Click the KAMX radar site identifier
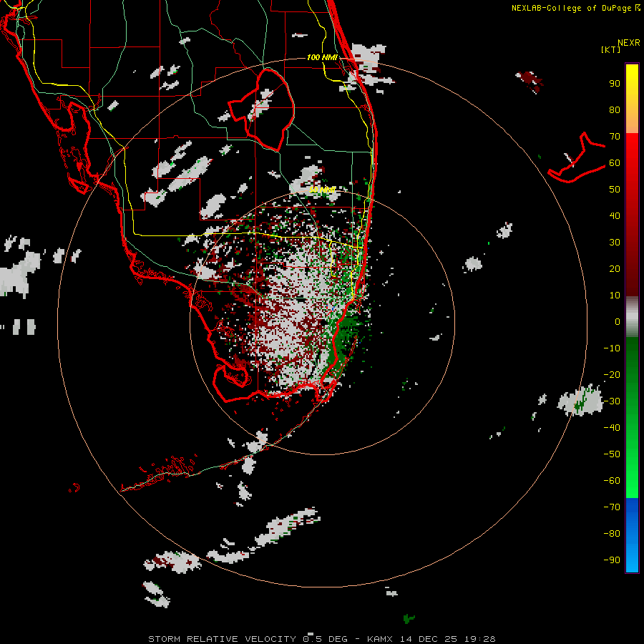Viewport: 644px width, 644px height. click(380, 639)
